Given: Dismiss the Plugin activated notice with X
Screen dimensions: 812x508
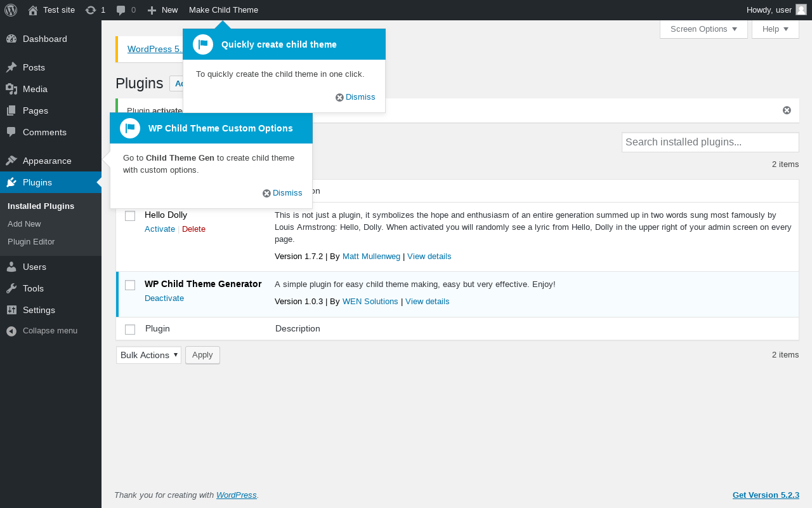Looking at the screenshot, I should (x=787, y=110).
